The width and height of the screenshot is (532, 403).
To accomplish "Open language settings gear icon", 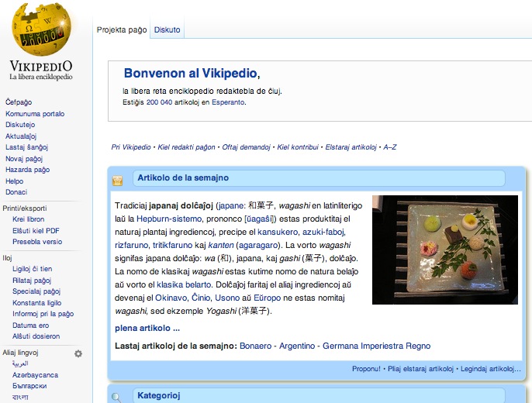I will [x=78, y=353].
